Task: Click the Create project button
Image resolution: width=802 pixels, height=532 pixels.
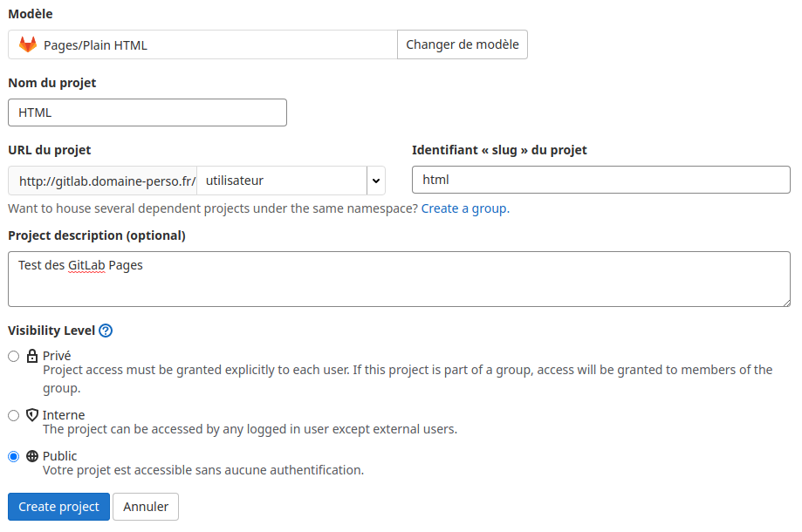Action: click(x=58, y=507)
